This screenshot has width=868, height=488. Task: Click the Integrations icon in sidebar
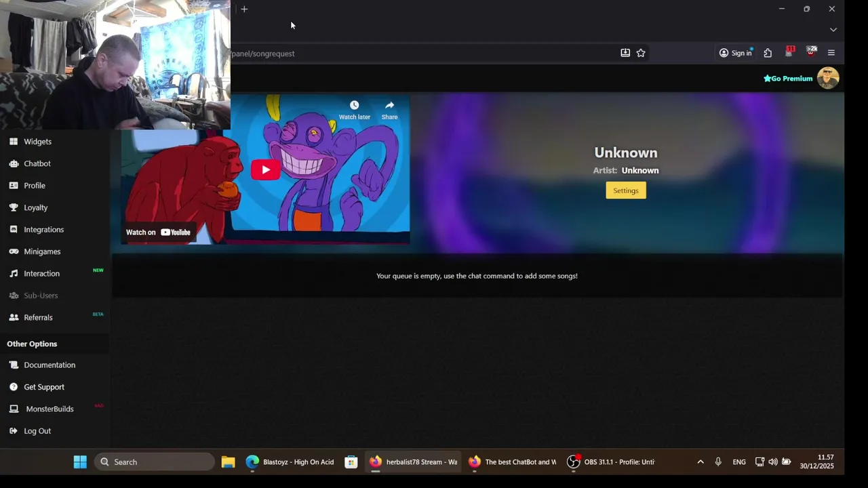point(14,229)
